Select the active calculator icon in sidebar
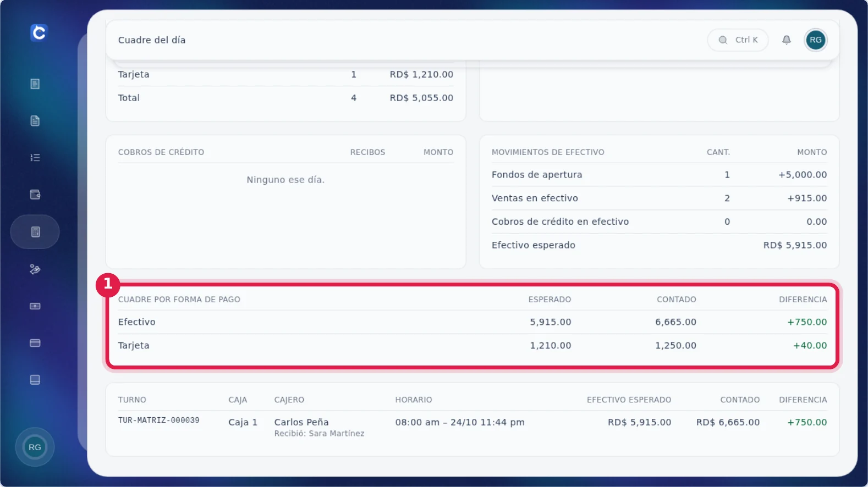 (x=35, y=232)
